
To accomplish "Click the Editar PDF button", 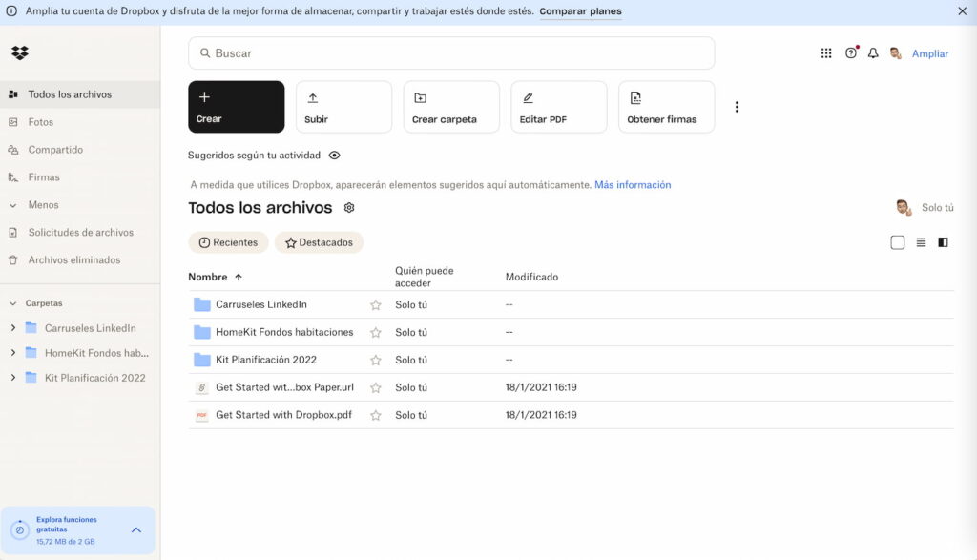I will [559, 107].
